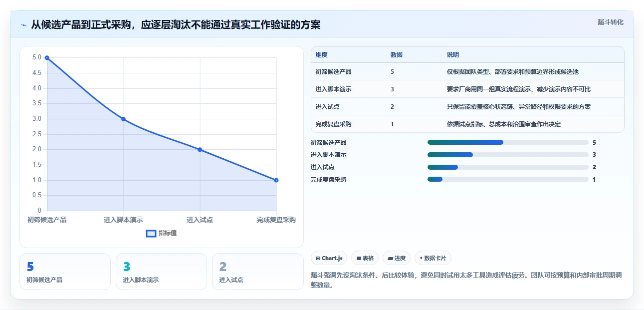Select the 进入试点 table cell
The height and width of the screenshot is (310, 644).
pos(327,107)
